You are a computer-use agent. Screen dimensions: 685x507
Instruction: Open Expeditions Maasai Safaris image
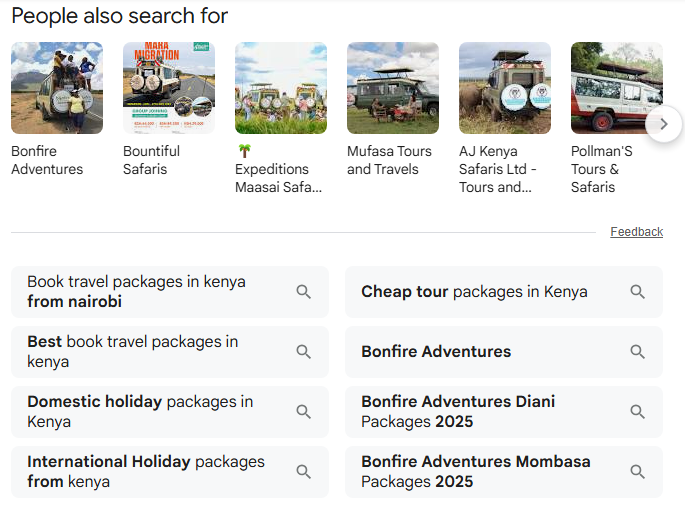281,88
